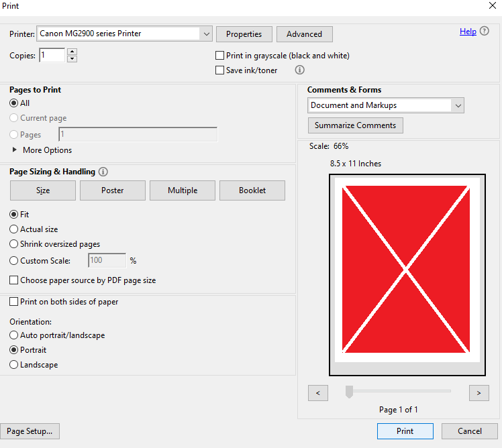Click the Pages range text field
This screenshot has width=502, height=448.
pos(138,134)
